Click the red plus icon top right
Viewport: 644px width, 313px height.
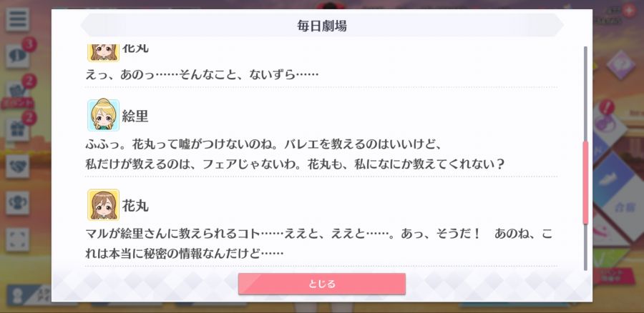629,10
